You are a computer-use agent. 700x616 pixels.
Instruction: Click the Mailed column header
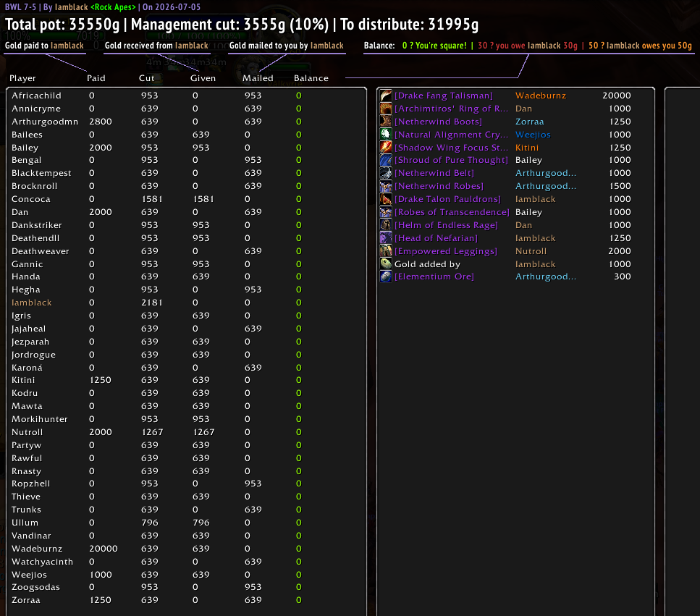[258, 78]
